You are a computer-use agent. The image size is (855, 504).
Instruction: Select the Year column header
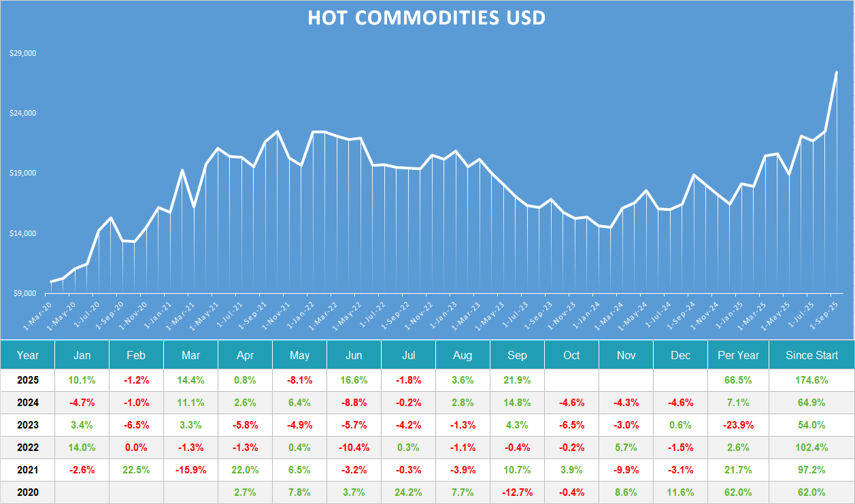point(28,355)
